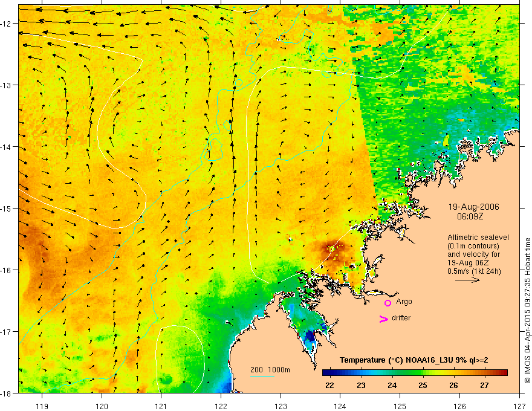This screenshot has height=411, width=532.
Task: Click the color bar value '24'
Action: tap(392, 385)
